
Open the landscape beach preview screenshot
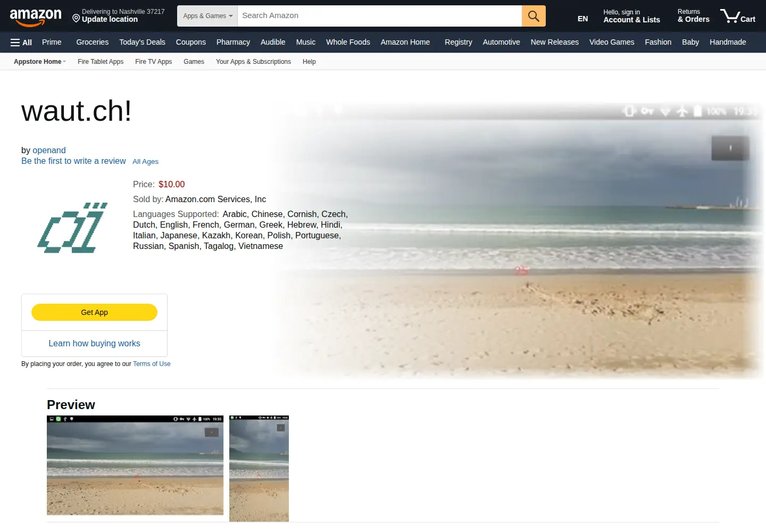135,465
